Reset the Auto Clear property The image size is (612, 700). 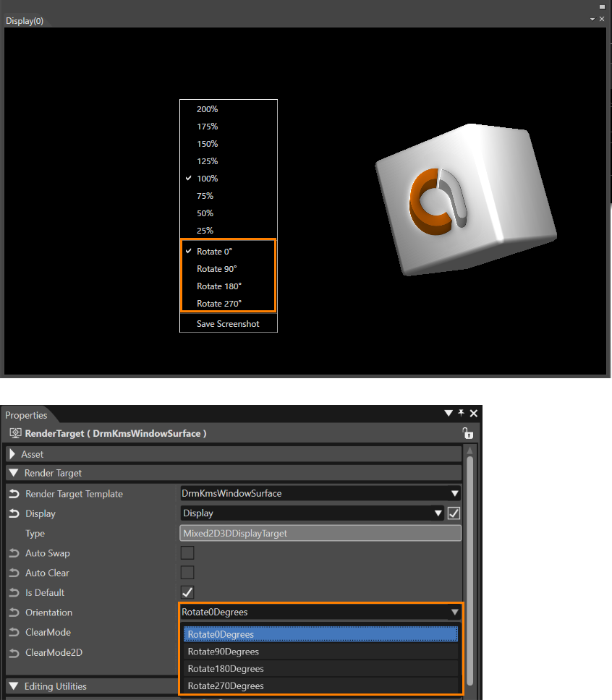coord(14,573)
